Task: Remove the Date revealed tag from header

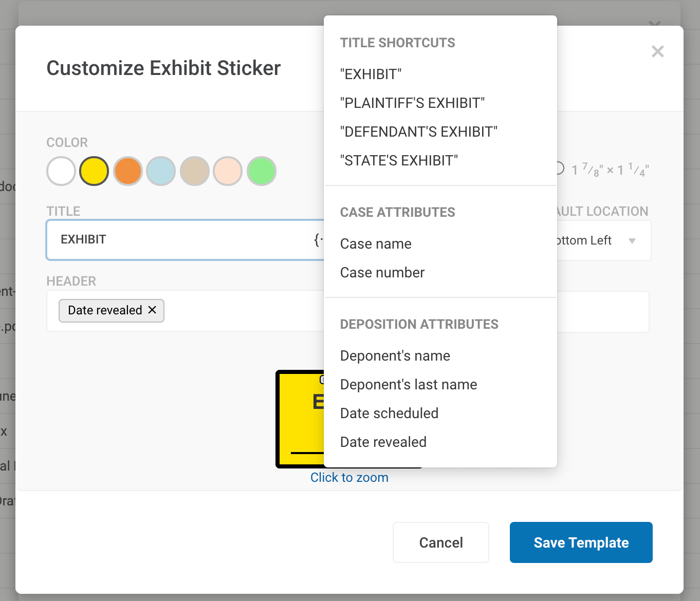Action: pos(152,310)
